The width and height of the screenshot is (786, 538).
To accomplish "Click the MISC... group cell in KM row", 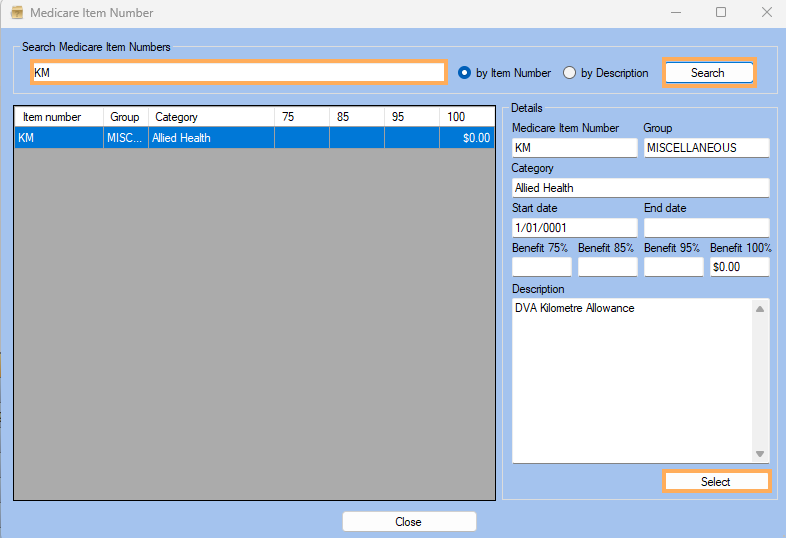I will tap(126, 138).
